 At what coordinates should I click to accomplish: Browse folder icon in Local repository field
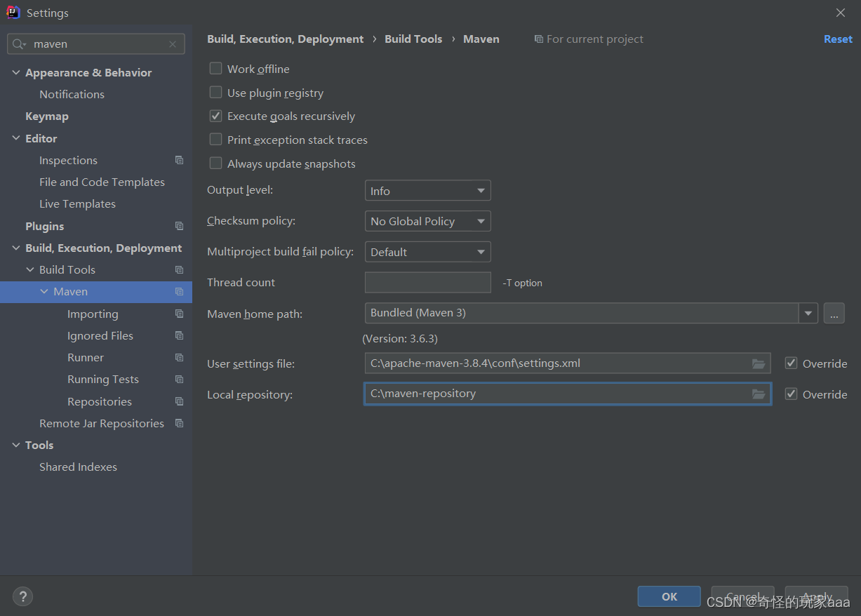click(759, 394)
